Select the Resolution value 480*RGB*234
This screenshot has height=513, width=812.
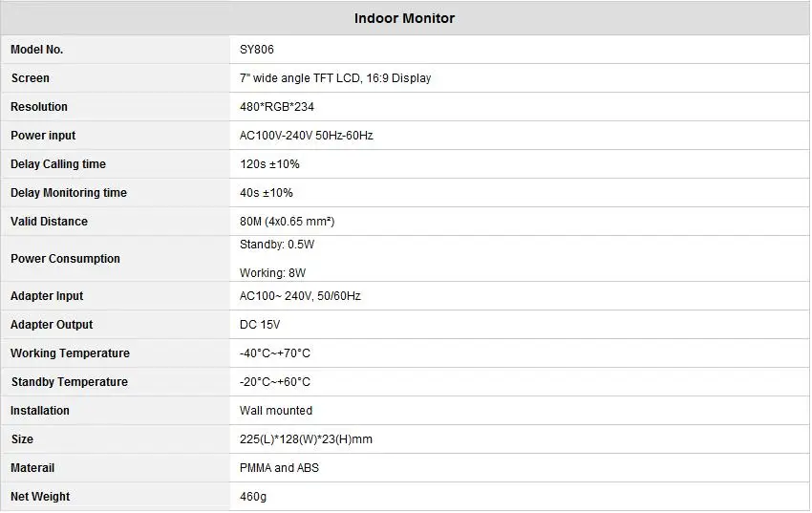pyautogui.click(x=277, y=107)
